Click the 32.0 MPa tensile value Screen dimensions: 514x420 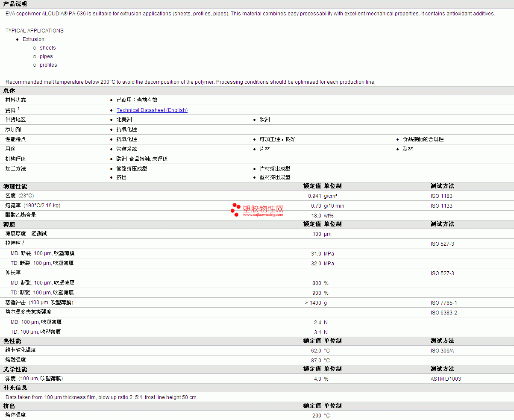click(322, 264)
